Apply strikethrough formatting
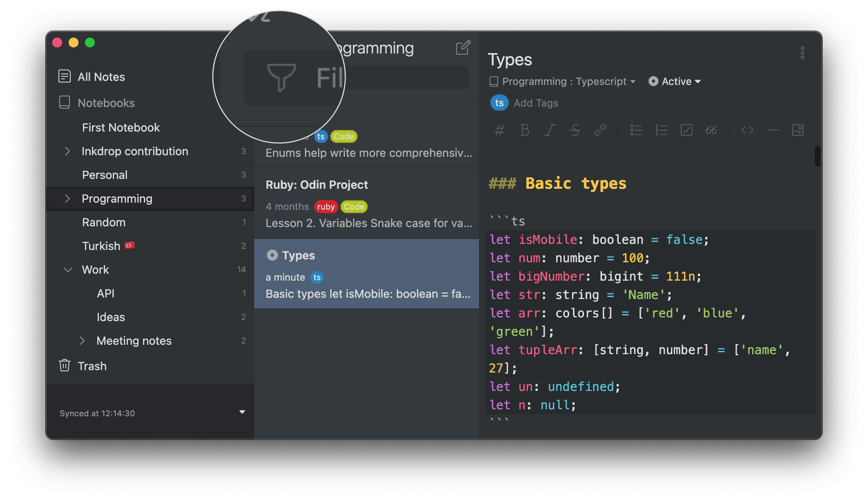Viewport: 868px width, 500px height. point(575,130)
